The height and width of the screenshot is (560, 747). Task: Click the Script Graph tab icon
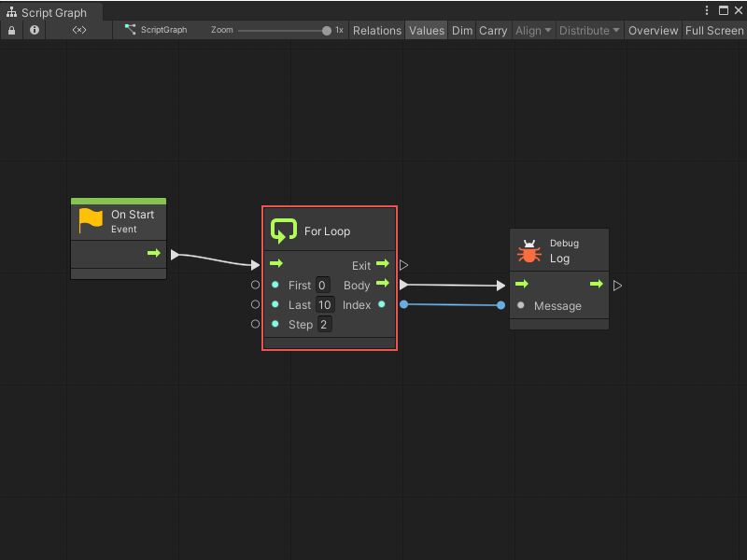[x=10, y=12]
